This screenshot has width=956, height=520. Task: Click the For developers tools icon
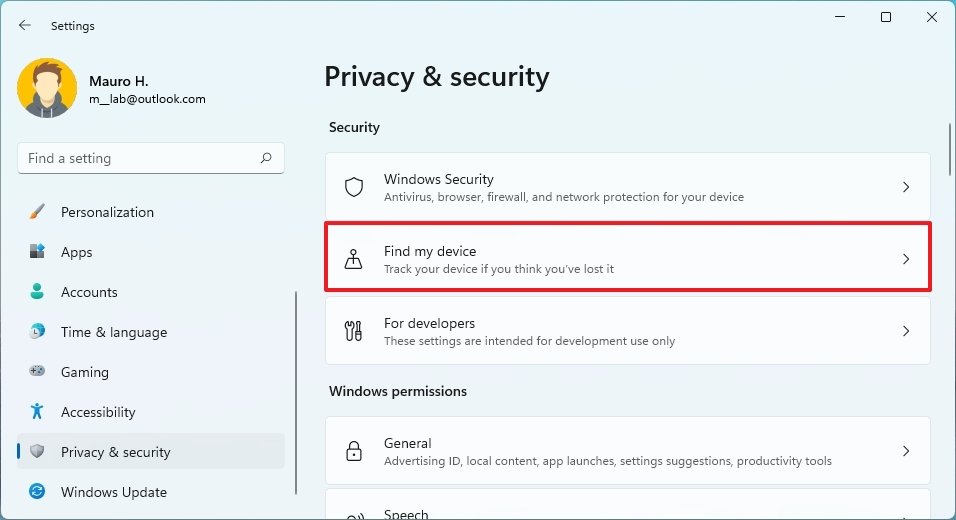353,331
